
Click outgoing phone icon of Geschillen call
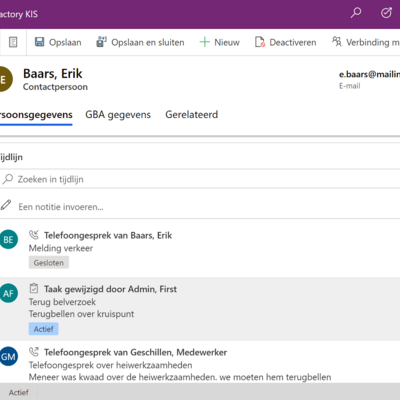(34, 352)
